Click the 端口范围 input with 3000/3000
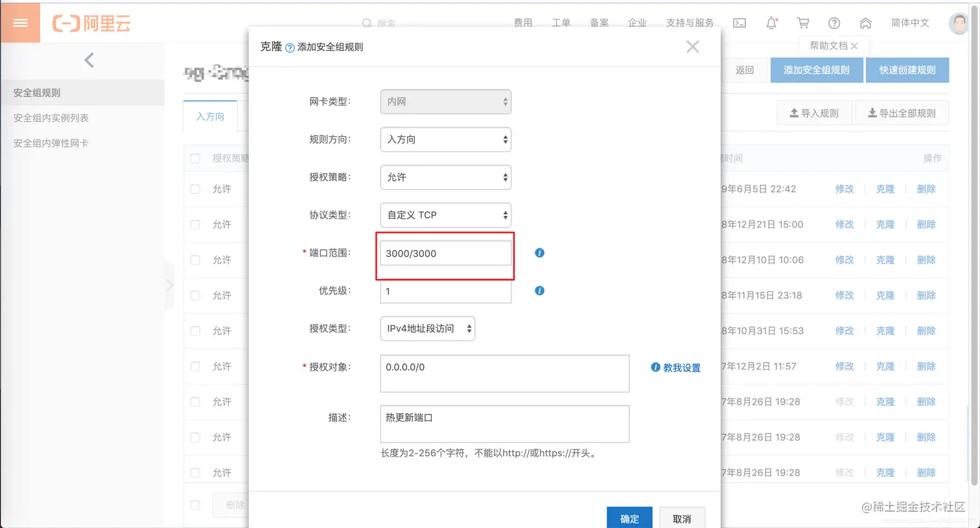The width and height of the screenshot is (980, 528). (446, 253)
